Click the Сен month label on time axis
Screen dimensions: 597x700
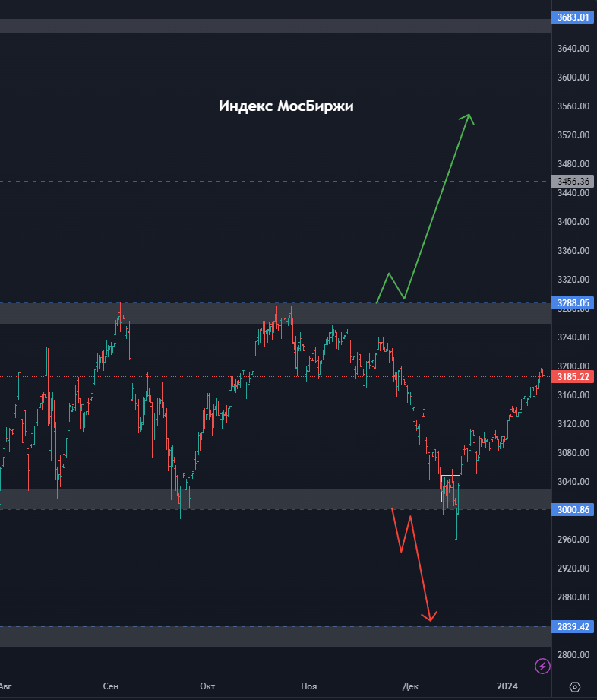[111, 686]
